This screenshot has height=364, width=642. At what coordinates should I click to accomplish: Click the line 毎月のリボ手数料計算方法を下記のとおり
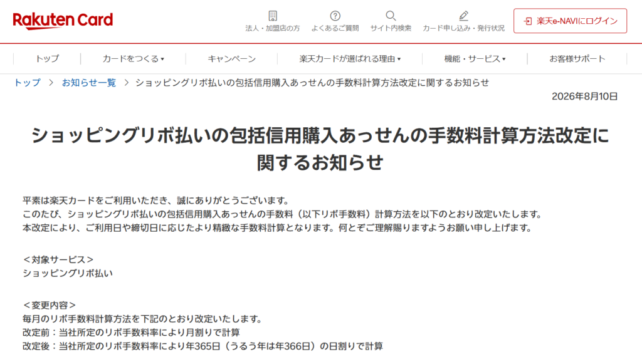point(142,319)
